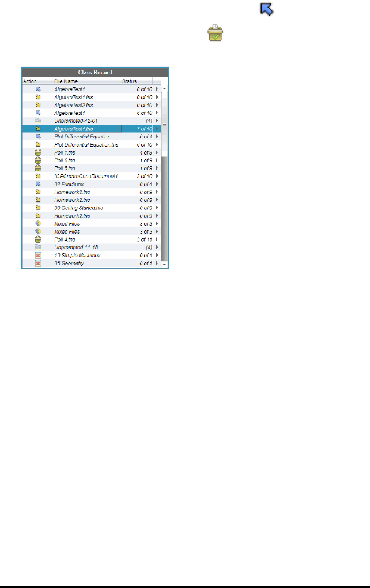Click the send icon for AlgebraTest1 at 6 of 10

38,113
